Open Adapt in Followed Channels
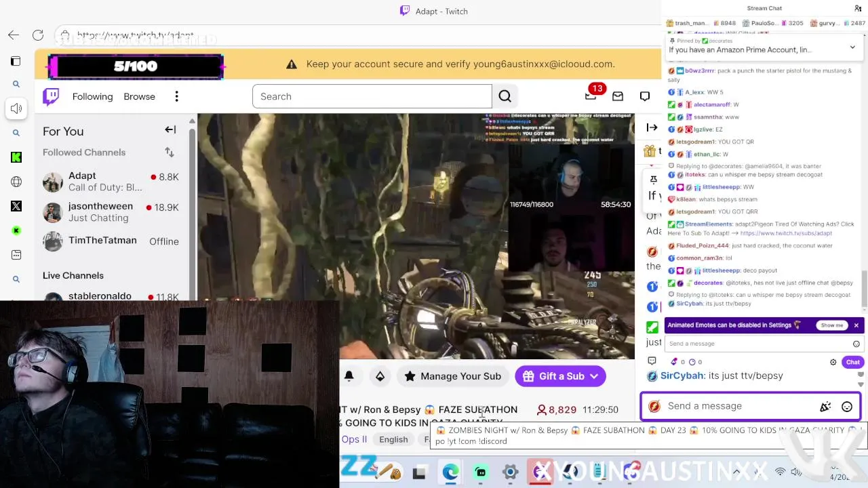 [111, 182]
